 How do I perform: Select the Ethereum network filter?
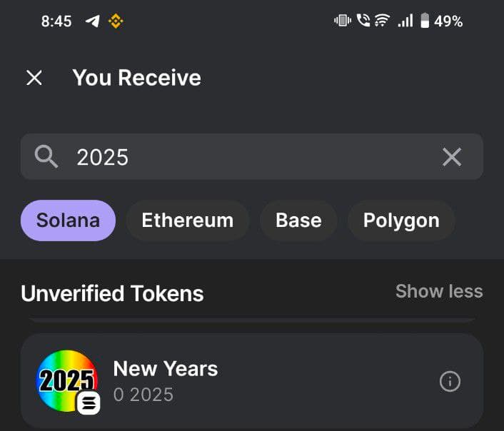(x=188, y=220)
